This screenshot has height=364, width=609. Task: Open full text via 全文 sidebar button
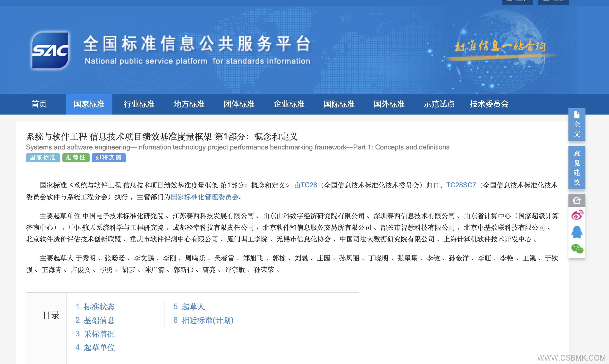point(577,124)
